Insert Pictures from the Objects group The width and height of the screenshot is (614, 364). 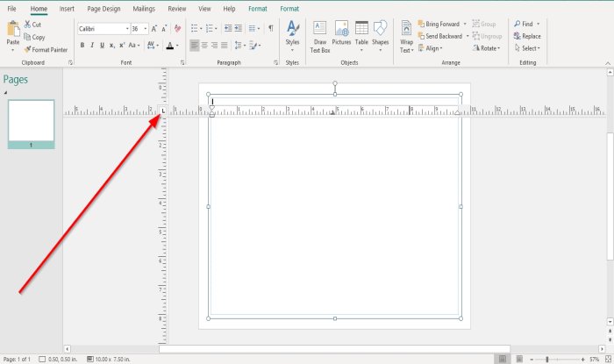341,33
